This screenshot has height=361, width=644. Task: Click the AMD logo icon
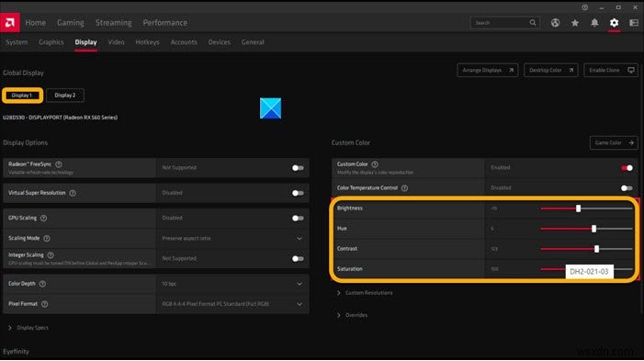click(x=10, y=23)
